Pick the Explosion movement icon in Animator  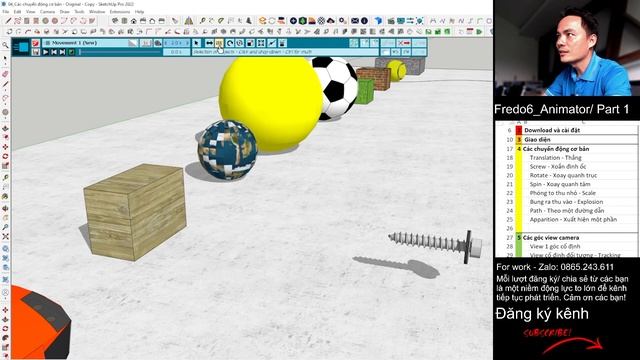[261, 43]
